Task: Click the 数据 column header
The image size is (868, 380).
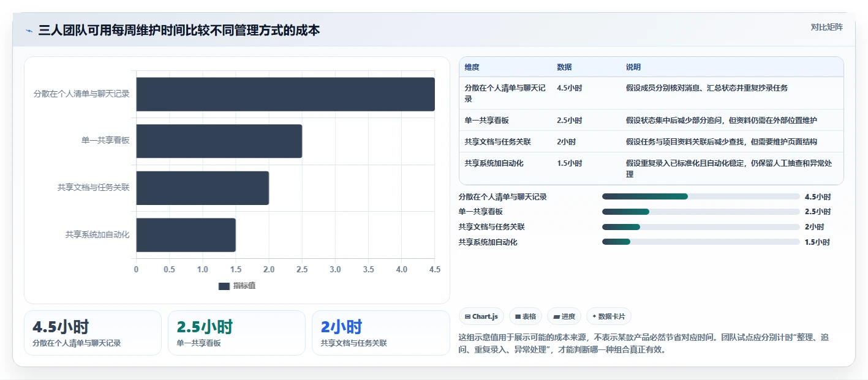Action: click(x=564, y=67)
